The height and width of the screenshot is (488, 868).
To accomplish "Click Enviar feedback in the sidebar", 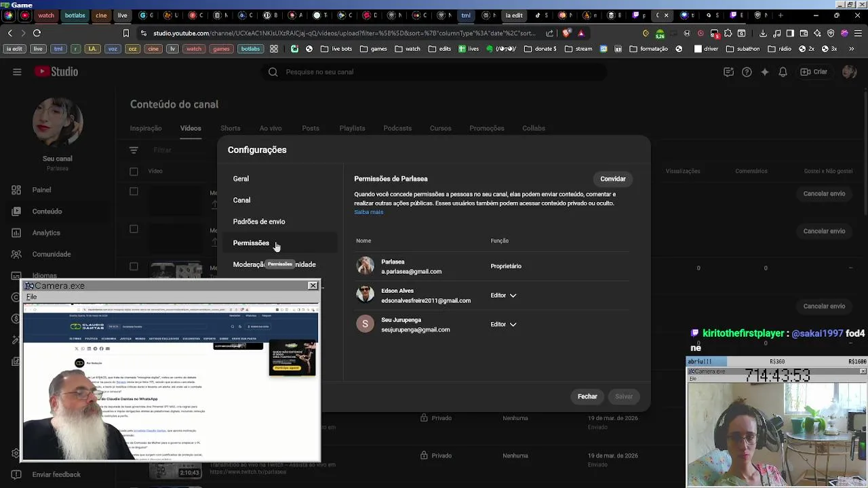I will (56, 474).
